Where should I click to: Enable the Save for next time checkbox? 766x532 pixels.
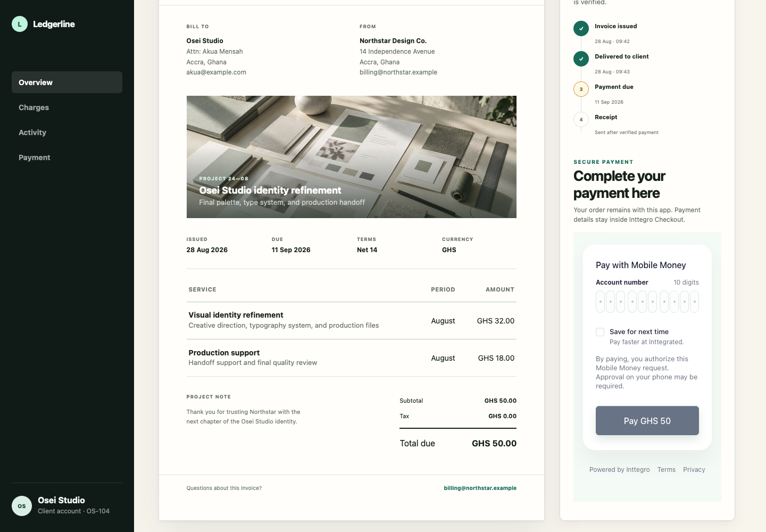click(x=600, y=332)
